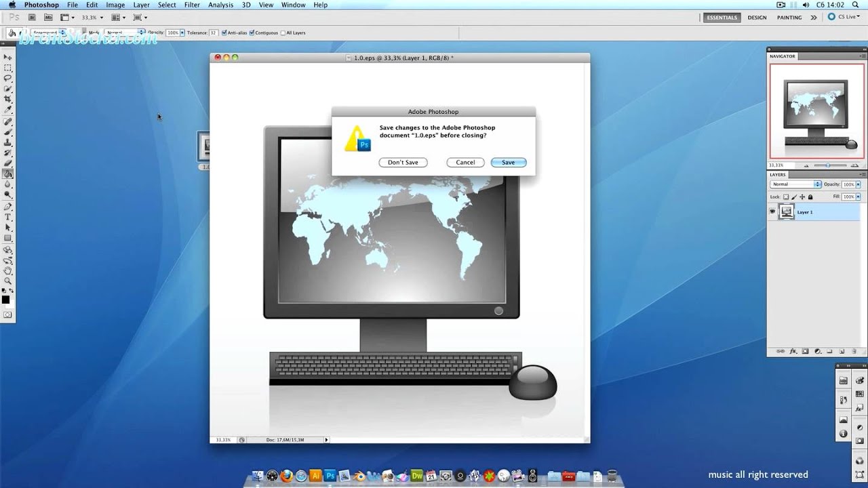The height and width of the screenshot is (488, 868).
Task: Delete layer with the trash icon
Action: coord(854,351)
